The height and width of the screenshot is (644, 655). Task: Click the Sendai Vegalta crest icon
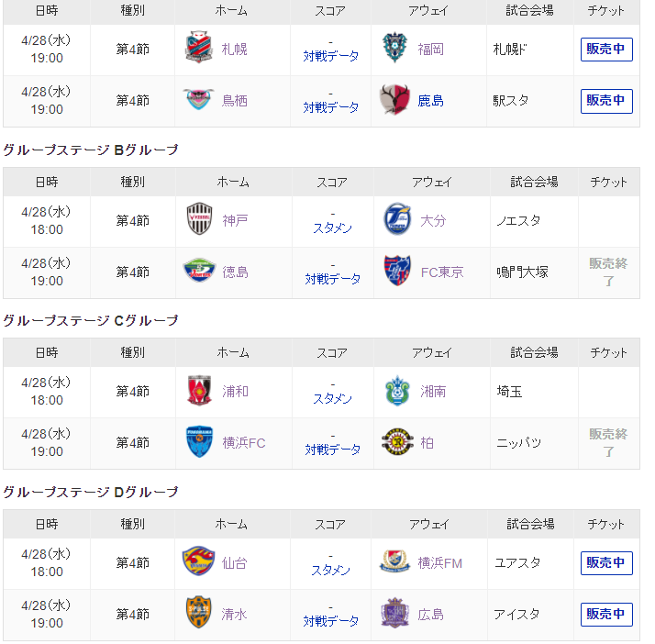coord(199,561)
